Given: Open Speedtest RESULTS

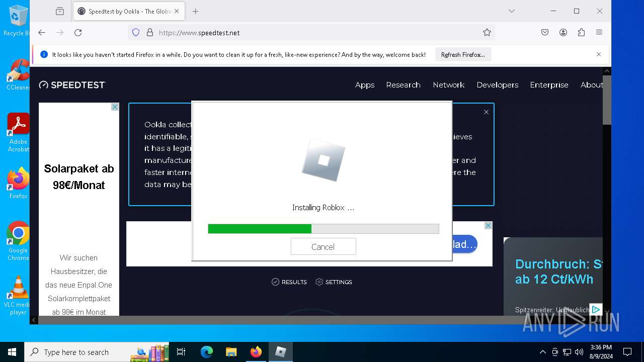Looking at the screenshot, I should point(289,282).
